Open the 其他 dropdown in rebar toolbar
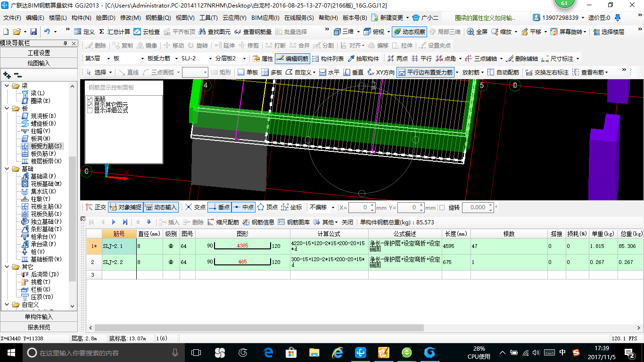Viewport: 644px width, 362px height. point(326,222)
